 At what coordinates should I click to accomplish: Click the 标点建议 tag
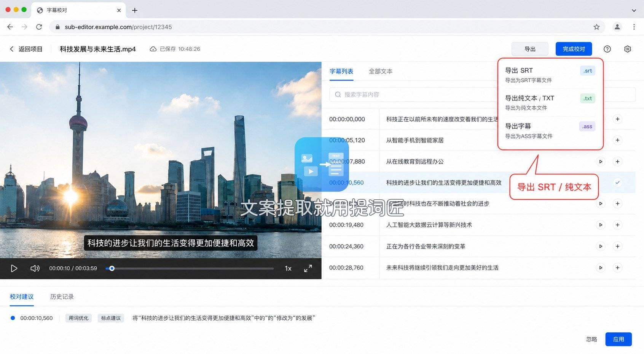[111, 318]
